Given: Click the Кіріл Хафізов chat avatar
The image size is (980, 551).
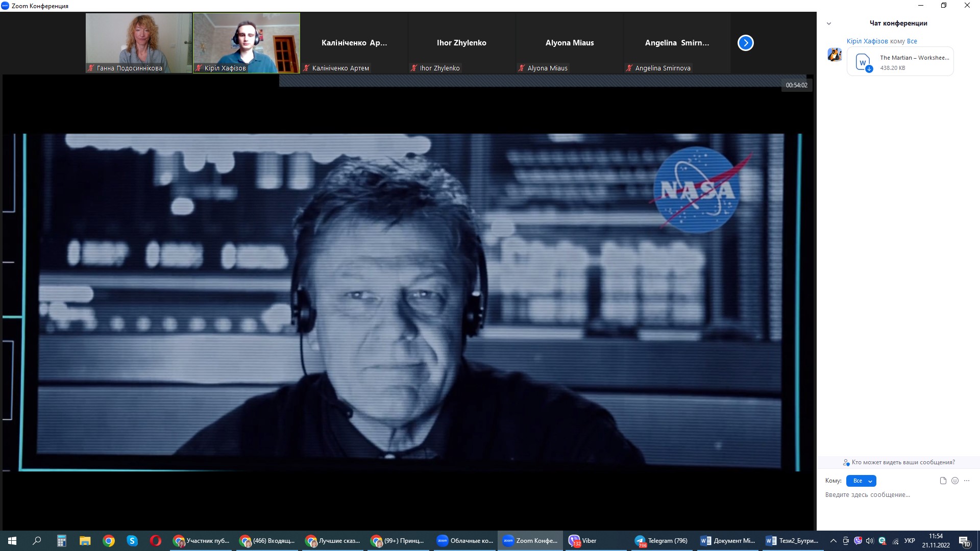Looking at the screenshot, I should coord(835,55).
